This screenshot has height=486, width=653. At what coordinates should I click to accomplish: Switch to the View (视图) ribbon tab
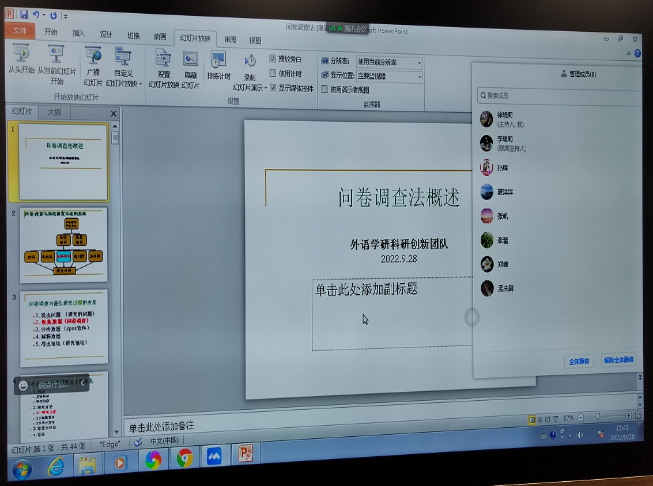pyautogui.click(x=255, y=40)
